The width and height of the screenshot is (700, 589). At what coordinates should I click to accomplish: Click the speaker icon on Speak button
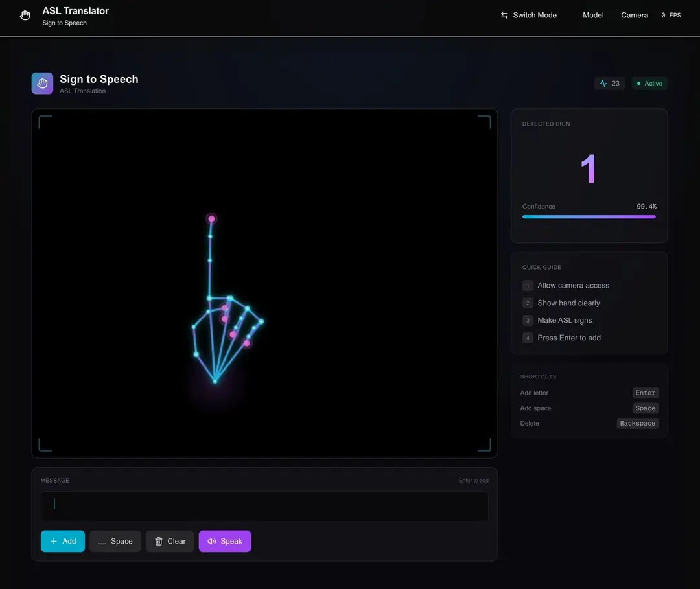coord(211,541)
